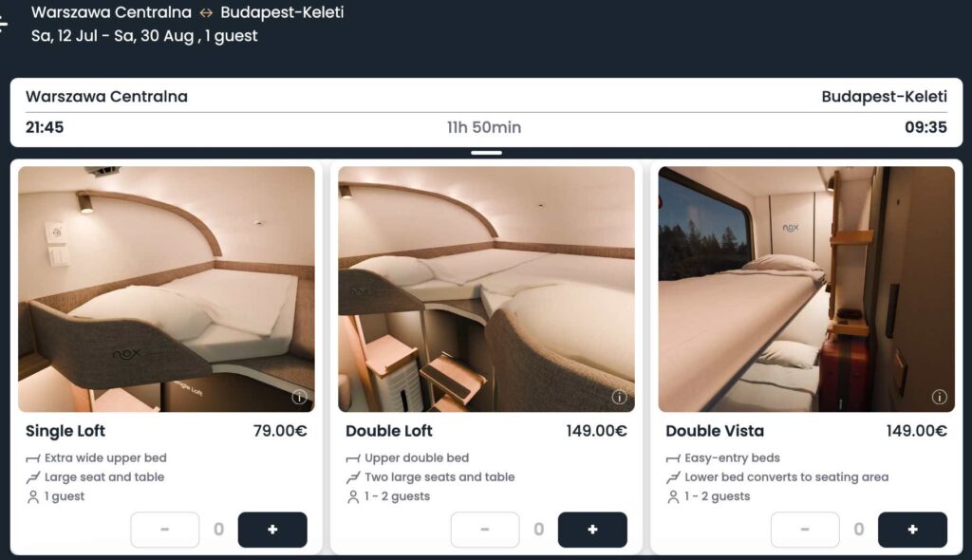972x560 pixels.
Task: Click the journey duration 11h 50min
Action: (x=484, y=127)
